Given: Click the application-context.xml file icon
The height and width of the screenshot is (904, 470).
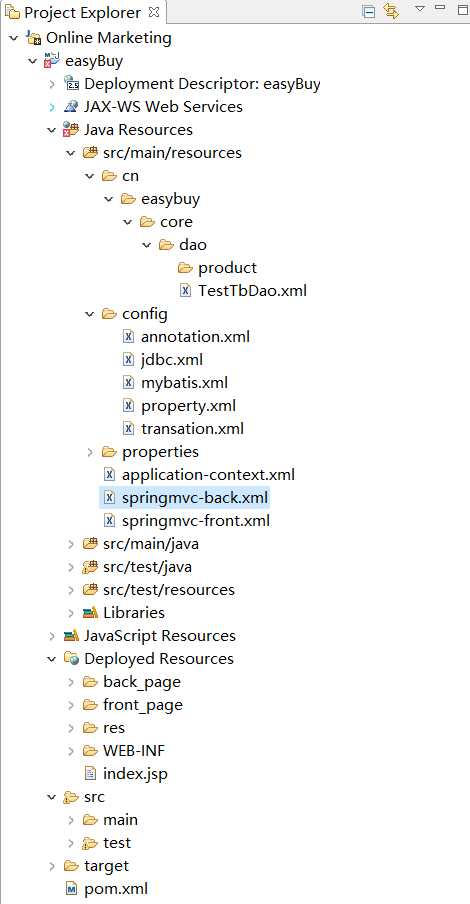Looking at the screenshot, I should point(110,475).
